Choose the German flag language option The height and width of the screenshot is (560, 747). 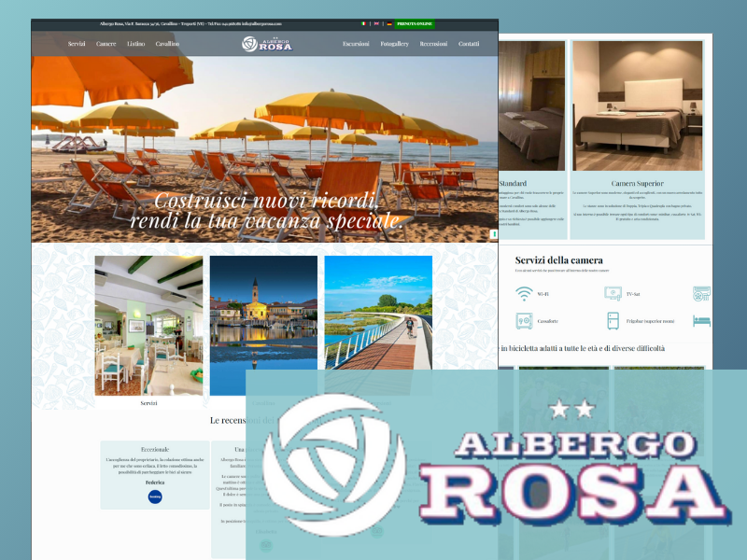(x=389, y=23)
